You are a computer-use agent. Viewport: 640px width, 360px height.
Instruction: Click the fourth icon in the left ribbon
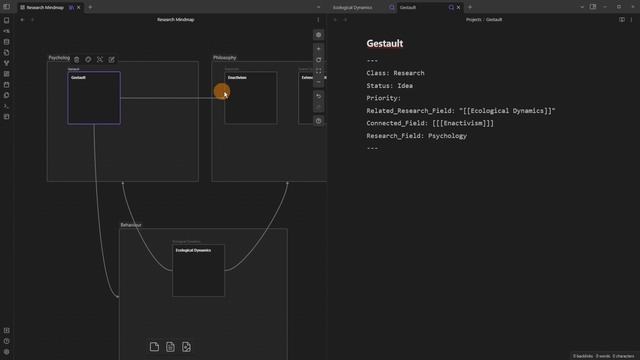click(x=7, y=53)
